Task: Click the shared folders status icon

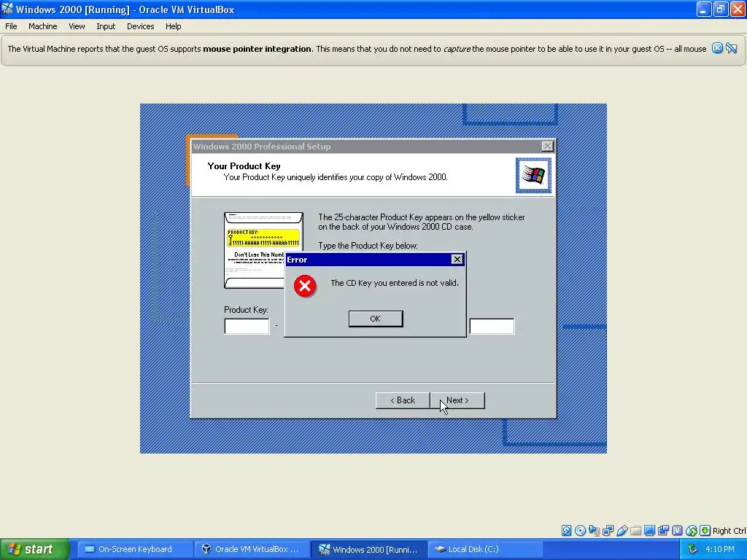Action: [636, 531]
